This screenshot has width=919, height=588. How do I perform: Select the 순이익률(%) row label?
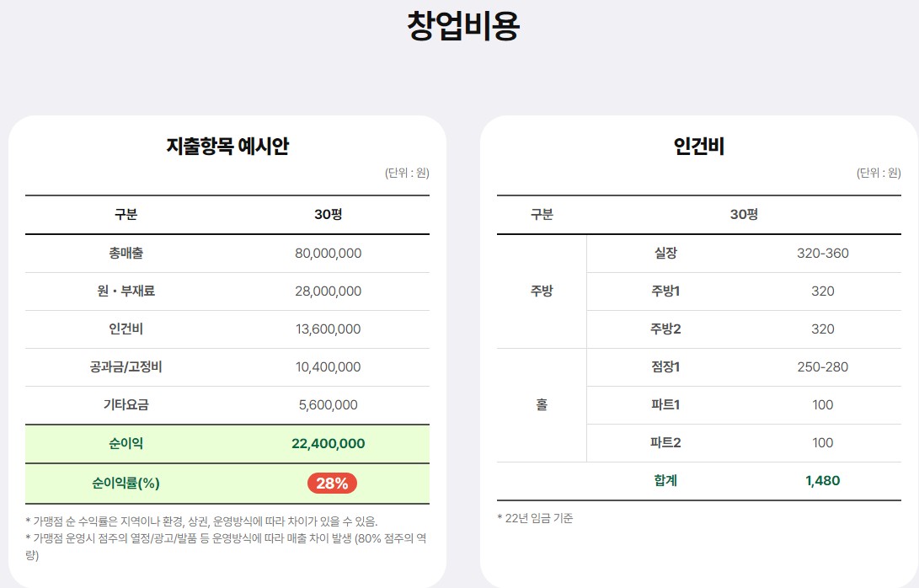coord(126,483)
